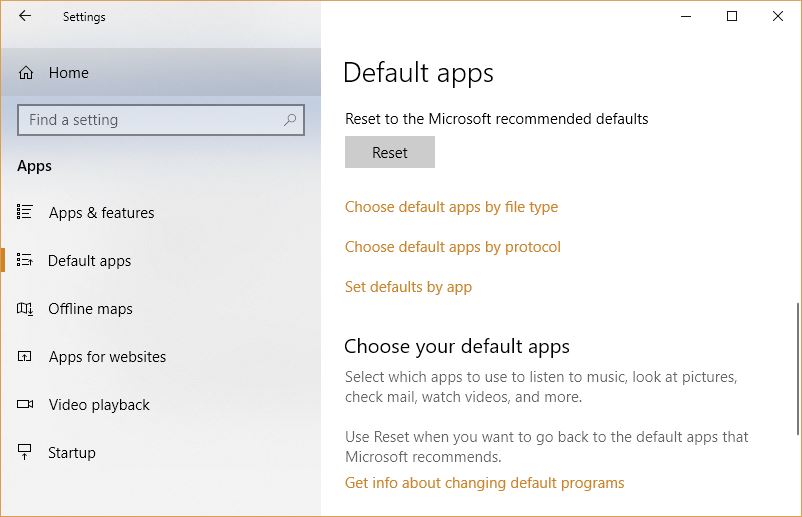This screenshot has width=802, height=517.
Task: Open Choose default apps by protocol
Action: point(453,247)
